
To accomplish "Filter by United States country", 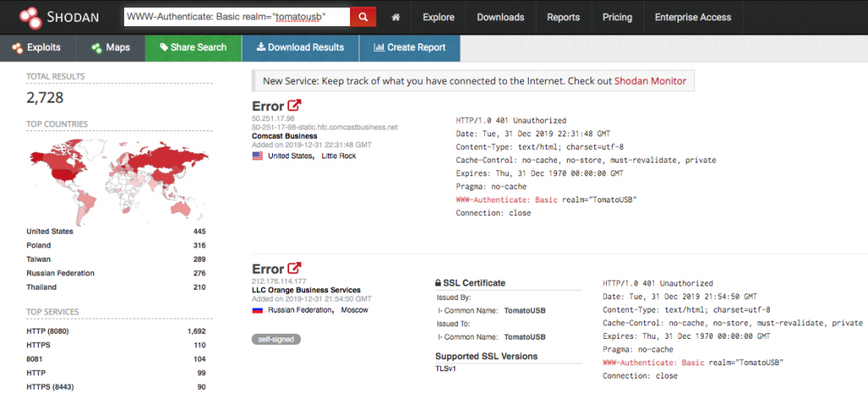I will tap(50, 231).
